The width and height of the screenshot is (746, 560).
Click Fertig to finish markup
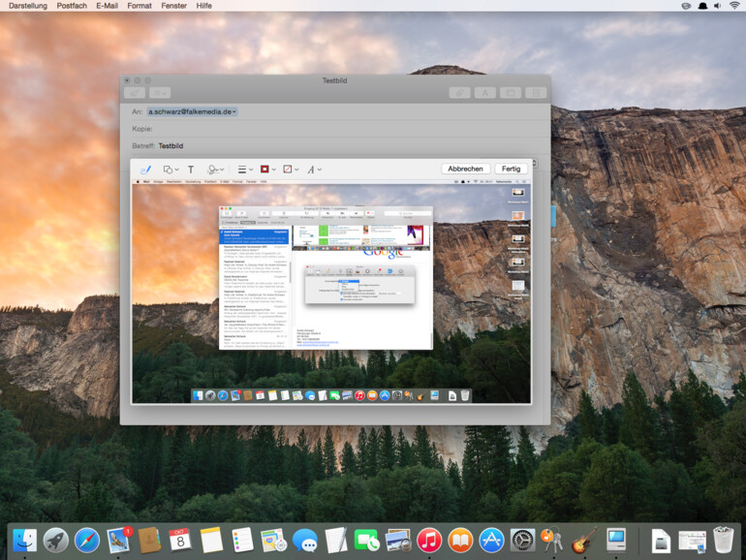tap(512, 169)
